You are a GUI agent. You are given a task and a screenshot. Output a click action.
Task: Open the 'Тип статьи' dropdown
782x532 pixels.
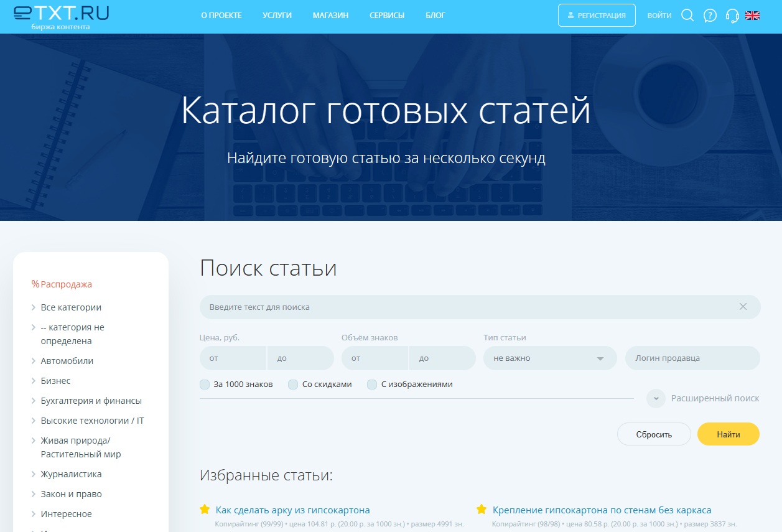coord(549,358)
